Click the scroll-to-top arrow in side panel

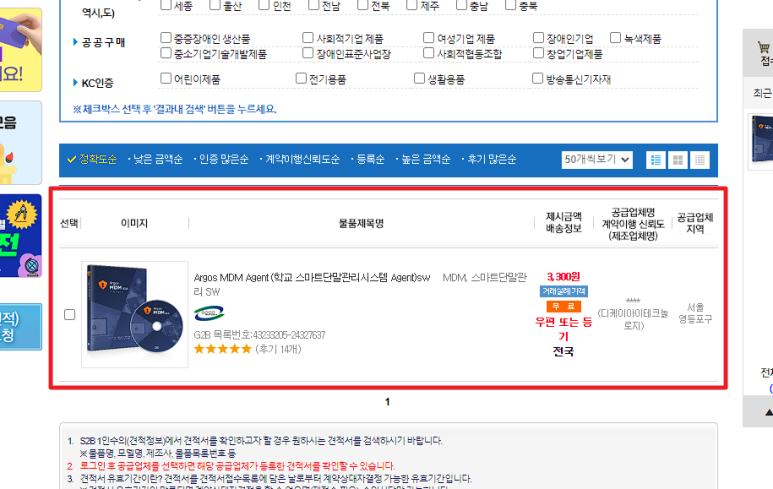768,412
